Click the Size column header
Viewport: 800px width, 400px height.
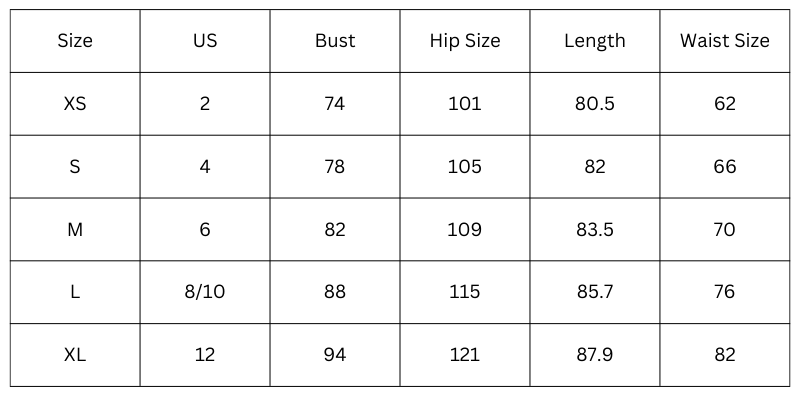click(75, 41)
